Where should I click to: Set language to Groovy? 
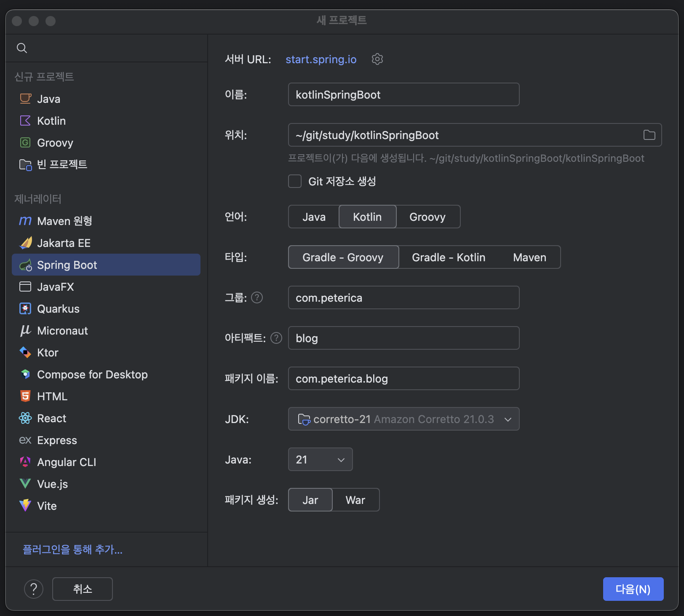pyautogui.click(x=427, y=217)
